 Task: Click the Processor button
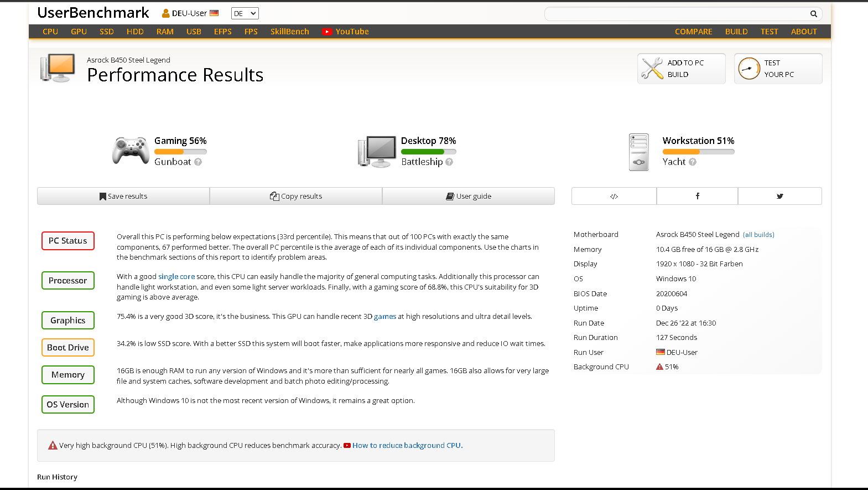[x=68, y=281]
